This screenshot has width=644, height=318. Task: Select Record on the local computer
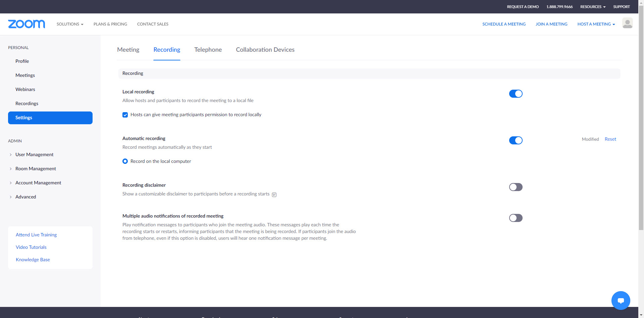[125, 161]
